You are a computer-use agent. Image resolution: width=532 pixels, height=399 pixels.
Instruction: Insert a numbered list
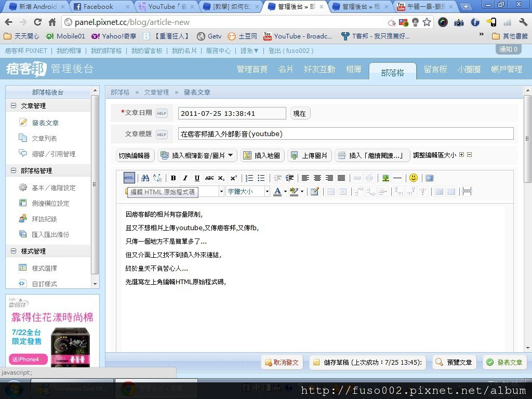click(249, 178)
